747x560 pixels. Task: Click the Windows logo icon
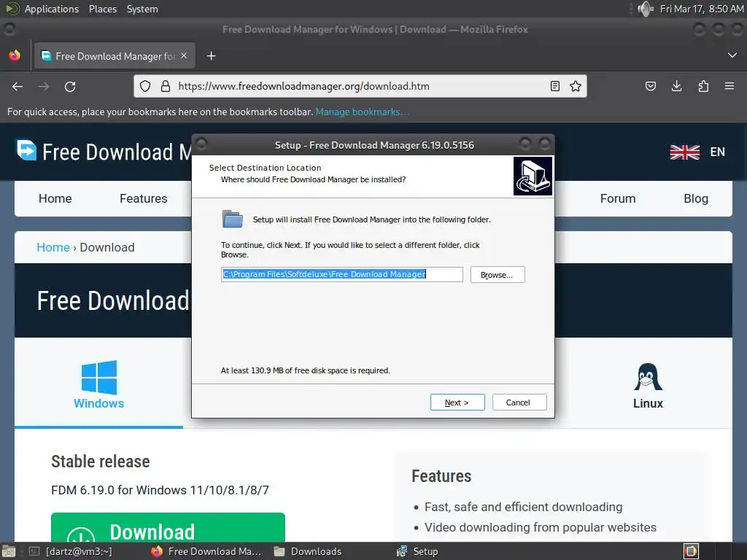point(99,377)
